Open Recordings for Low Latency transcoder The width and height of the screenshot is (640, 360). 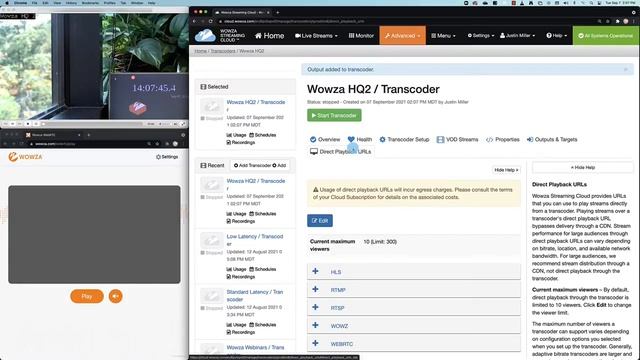[x=240, y=277]
